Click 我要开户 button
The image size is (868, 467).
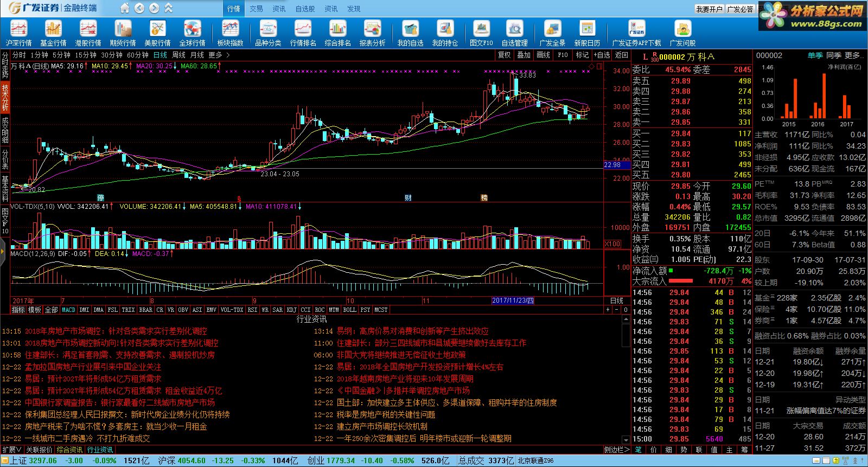709,9
